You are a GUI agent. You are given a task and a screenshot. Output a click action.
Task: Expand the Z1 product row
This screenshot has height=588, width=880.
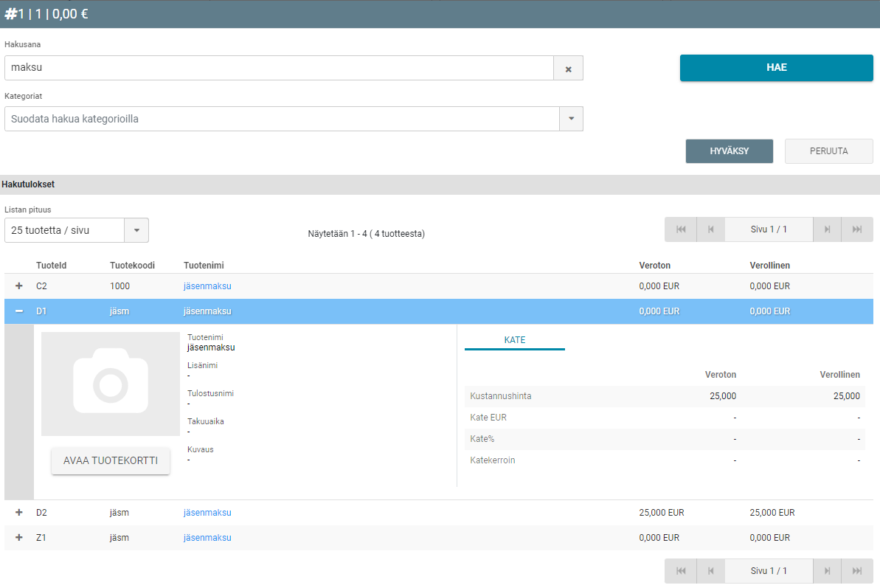coord(19,538)
